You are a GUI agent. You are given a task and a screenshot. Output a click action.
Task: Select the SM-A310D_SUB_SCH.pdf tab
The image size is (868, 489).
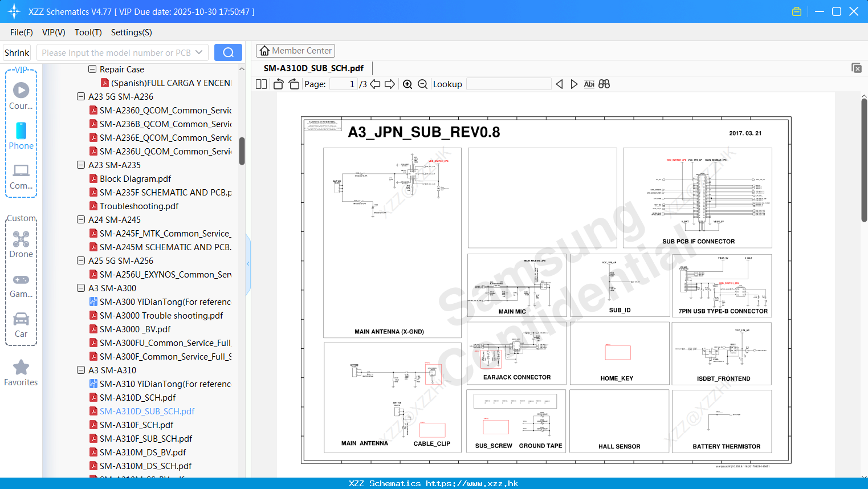(x=313, y=68)
